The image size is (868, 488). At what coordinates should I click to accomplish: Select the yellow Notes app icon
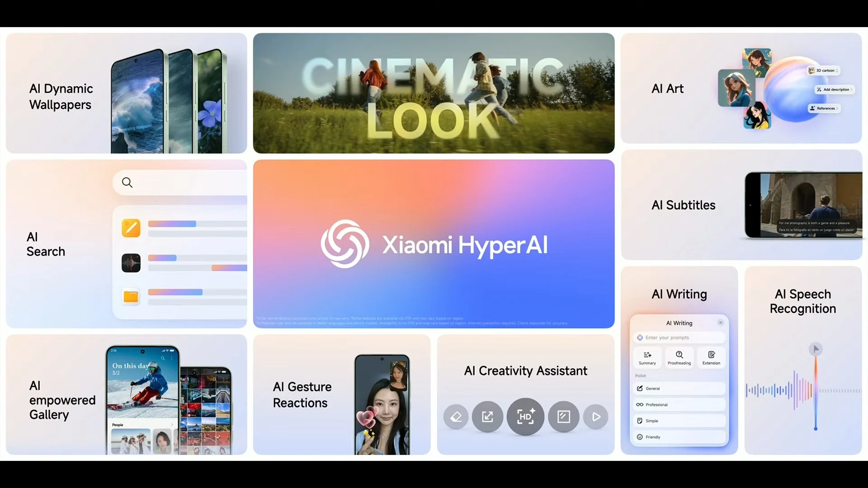pyautogui.click(x=131, y=228)
